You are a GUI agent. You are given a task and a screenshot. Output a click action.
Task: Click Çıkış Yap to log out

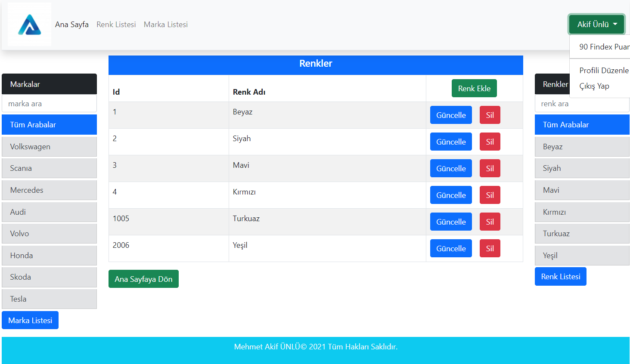[595, 86]
